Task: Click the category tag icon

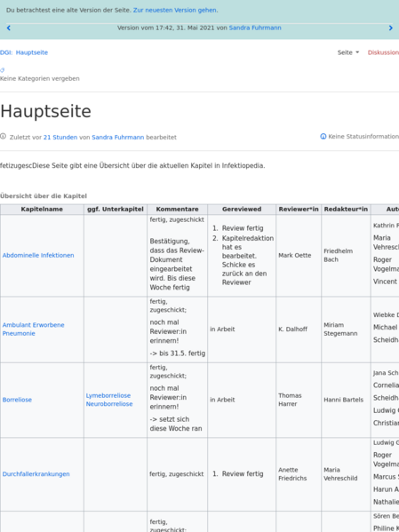Action: click(x=3, y=70)
